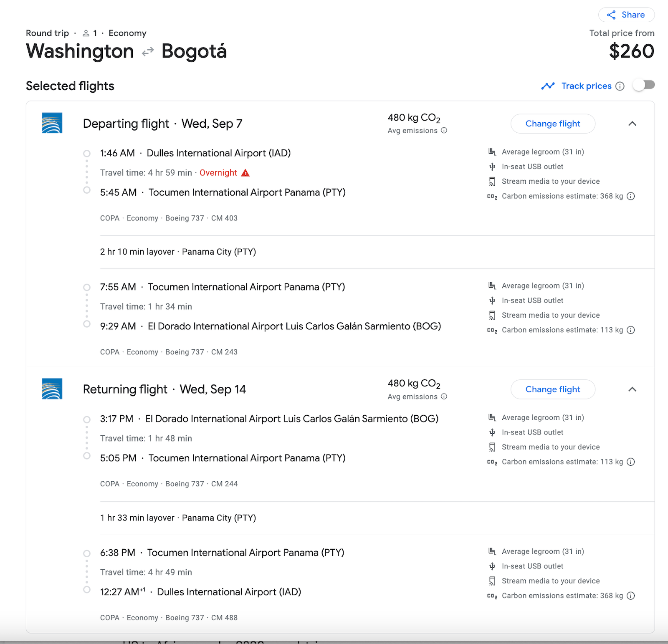Open the carbon emissions estimate 368 kg info icon

tap(631, 196)
